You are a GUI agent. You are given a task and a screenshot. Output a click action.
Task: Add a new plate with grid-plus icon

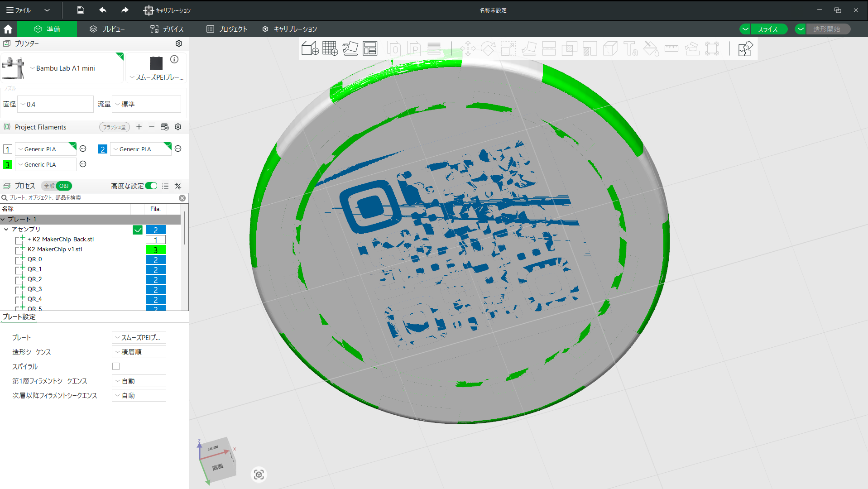(x=330, y=48)
